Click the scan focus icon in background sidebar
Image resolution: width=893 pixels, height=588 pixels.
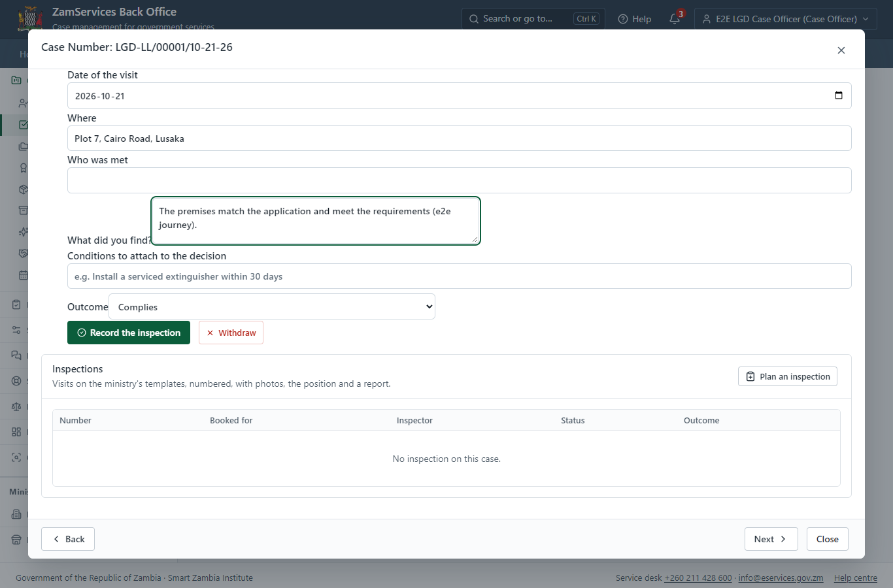pyautogui.click(x=16, y=457)
